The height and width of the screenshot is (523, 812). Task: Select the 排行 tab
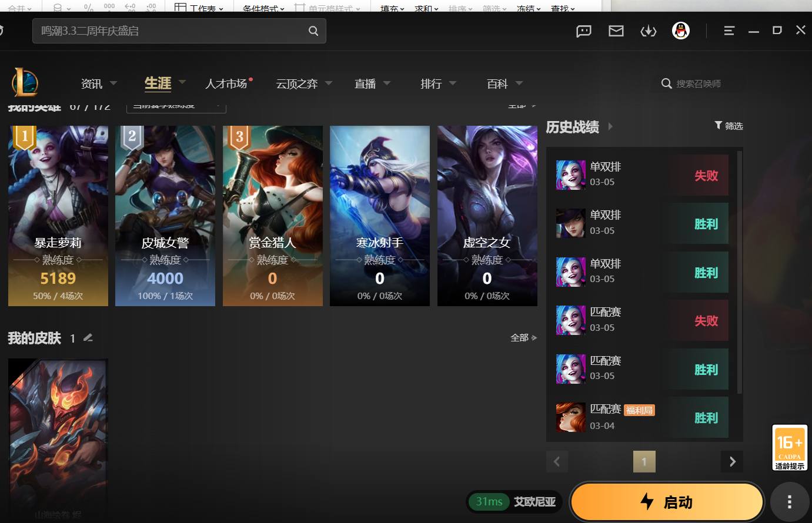pyautogui.click(x=431, y=83)
